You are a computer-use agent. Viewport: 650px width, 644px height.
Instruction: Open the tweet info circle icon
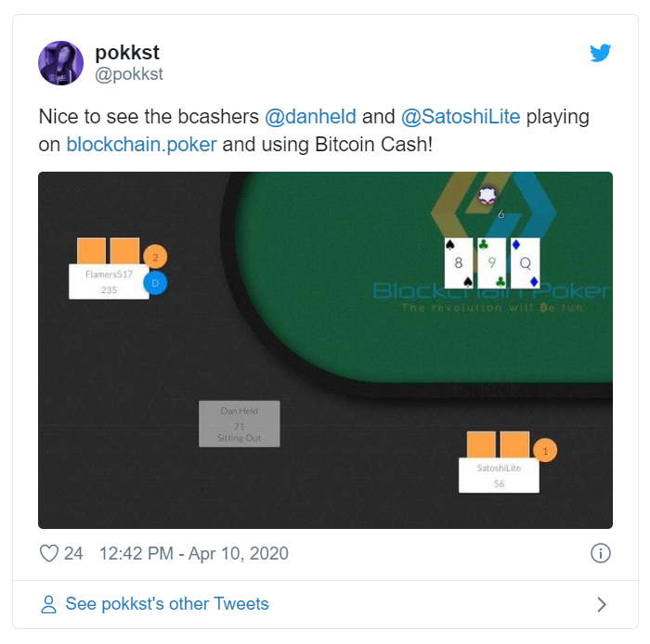click(600, 553)
